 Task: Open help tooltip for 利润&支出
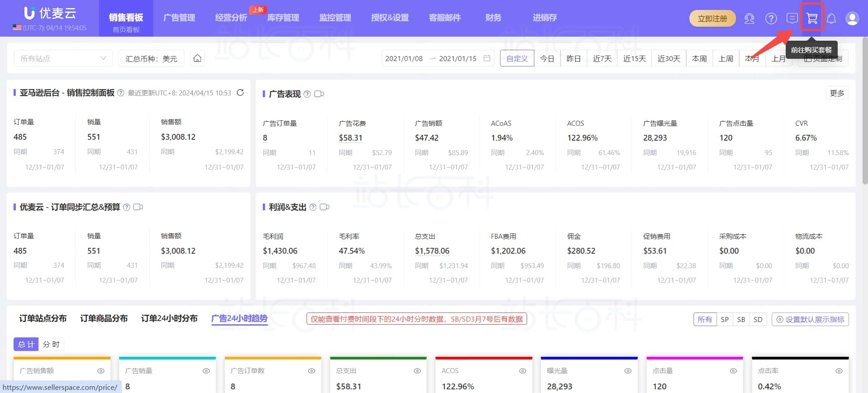[x=313, y=207]
